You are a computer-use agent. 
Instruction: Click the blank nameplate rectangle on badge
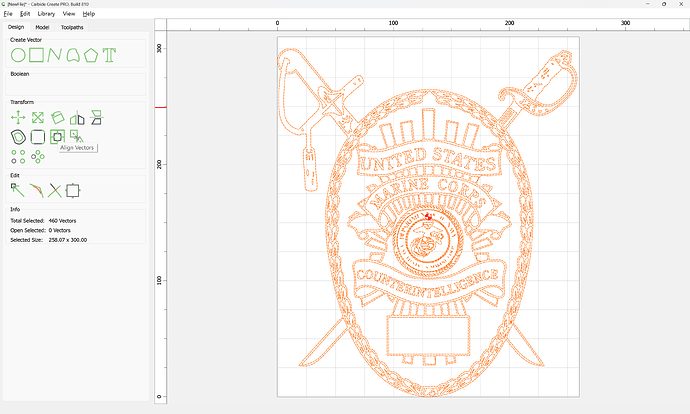[x=428, y=335]
